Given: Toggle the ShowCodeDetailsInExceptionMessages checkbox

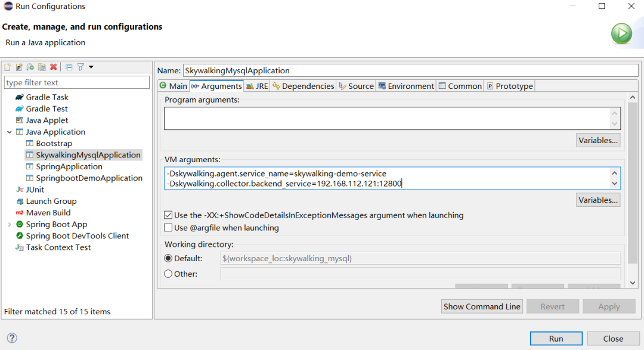Looking at the screenshot, I should click(x=168, y=215).
